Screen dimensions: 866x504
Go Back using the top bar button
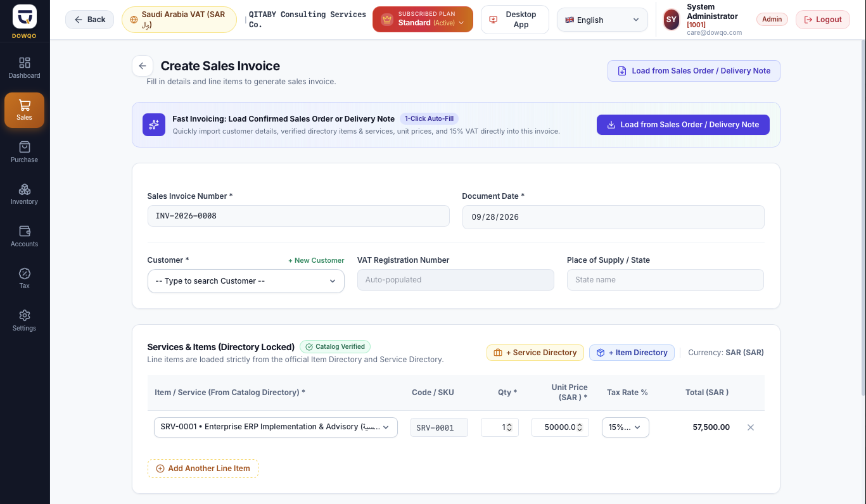pos(90,20)
